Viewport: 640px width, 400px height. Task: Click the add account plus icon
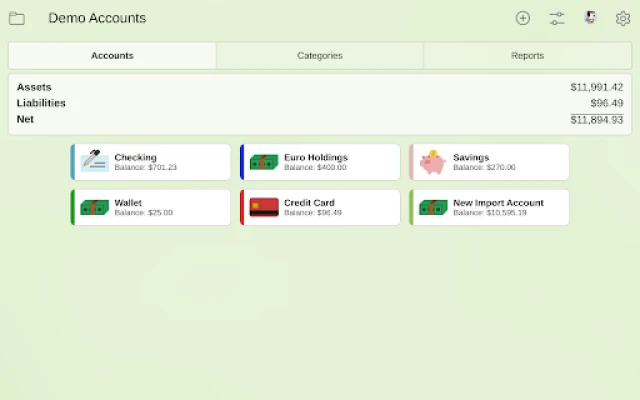click(x=523, y=18)
